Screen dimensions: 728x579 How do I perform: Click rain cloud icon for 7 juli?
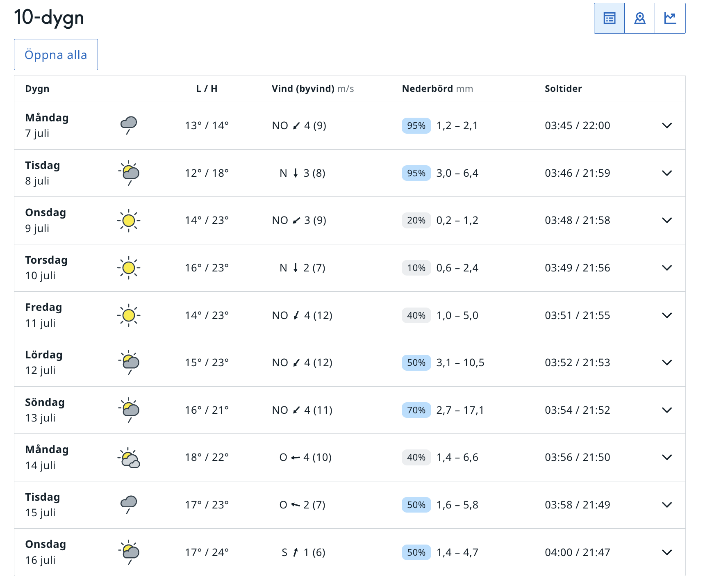[129, 125]
